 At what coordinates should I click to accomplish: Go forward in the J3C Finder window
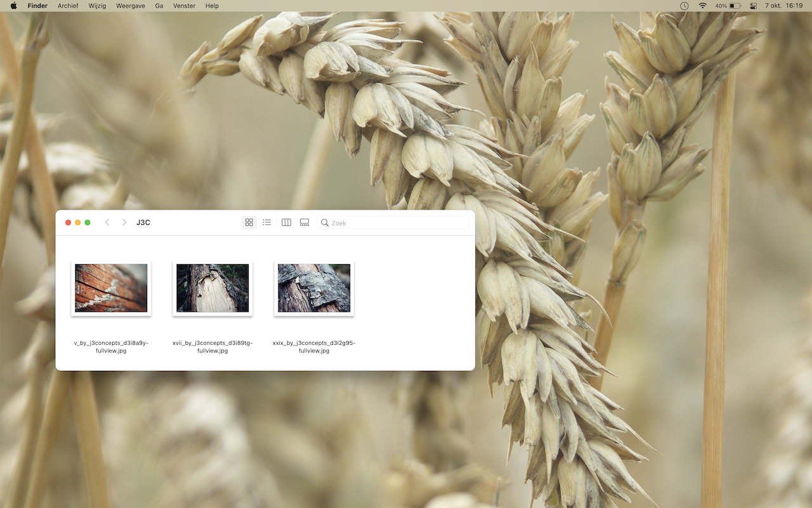(124, 222)
